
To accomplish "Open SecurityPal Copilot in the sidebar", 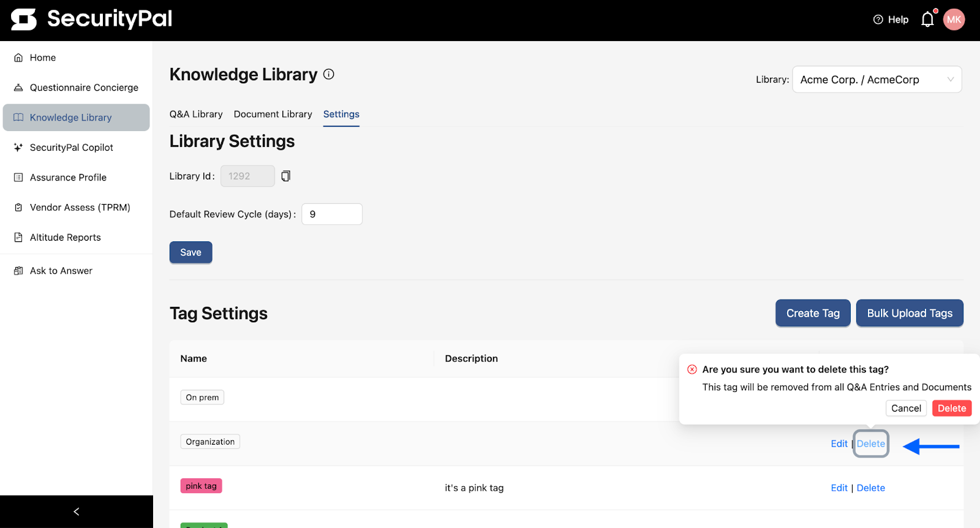I will (76, 148).
